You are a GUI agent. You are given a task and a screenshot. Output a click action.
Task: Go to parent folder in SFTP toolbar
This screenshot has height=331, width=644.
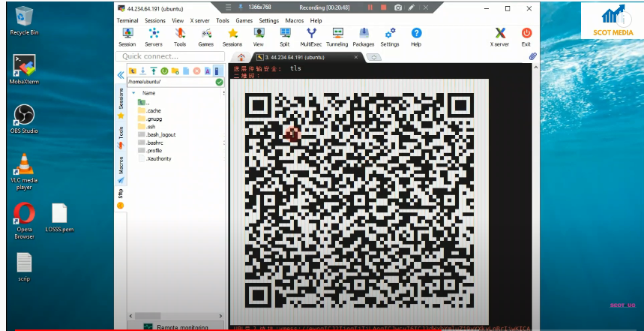(132, 71)
